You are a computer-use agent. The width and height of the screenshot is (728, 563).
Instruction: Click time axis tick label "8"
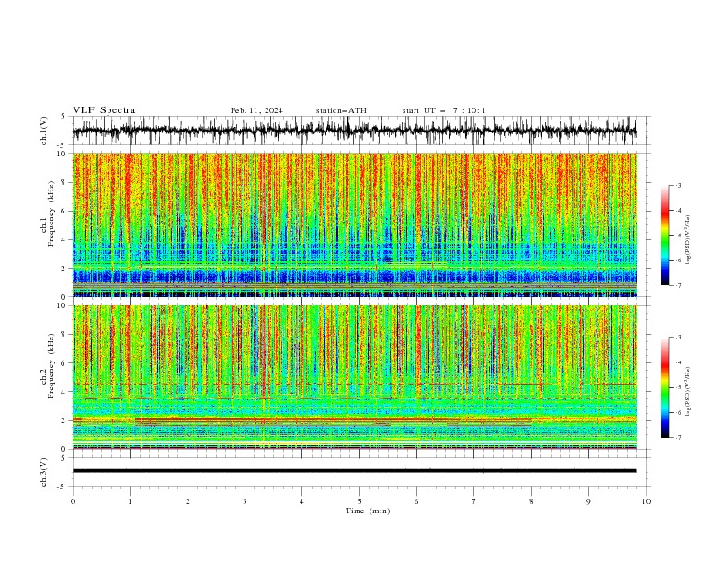531,501
